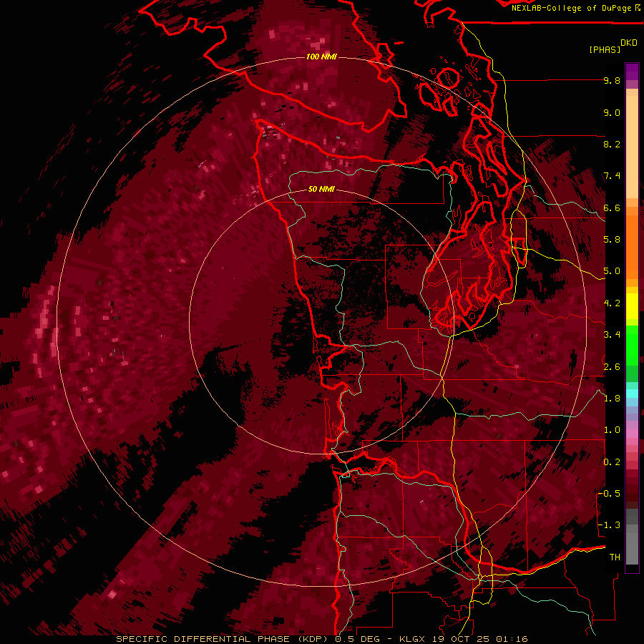Click the 0.5 DEG elevation text
This screenshot has width=644, height=644.
coord(358,639)
